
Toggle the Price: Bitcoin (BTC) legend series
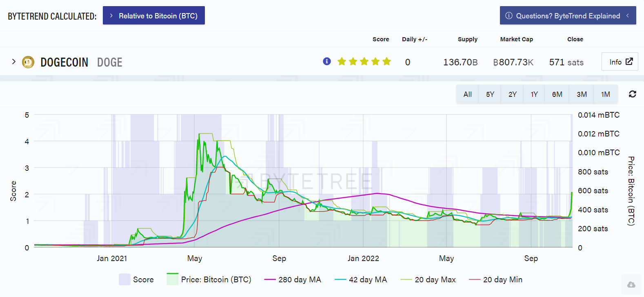coord(209,279)
